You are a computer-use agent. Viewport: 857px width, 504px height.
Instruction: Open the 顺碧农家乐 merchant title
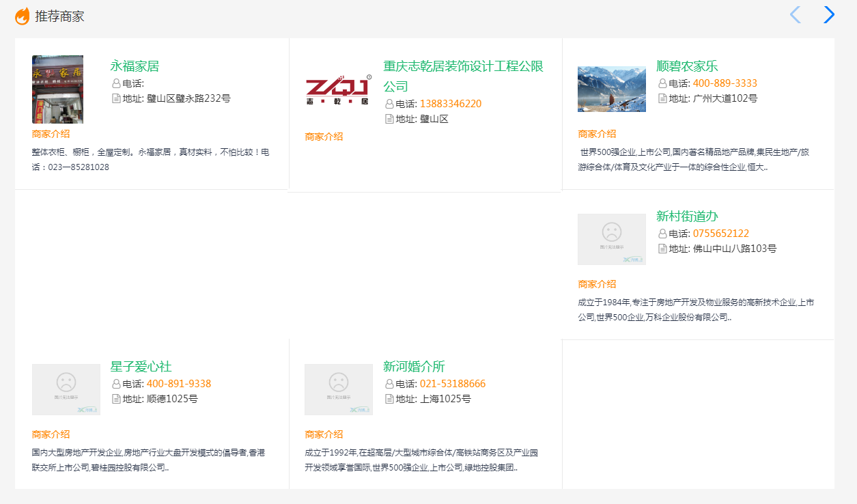[x=687, y=66]
